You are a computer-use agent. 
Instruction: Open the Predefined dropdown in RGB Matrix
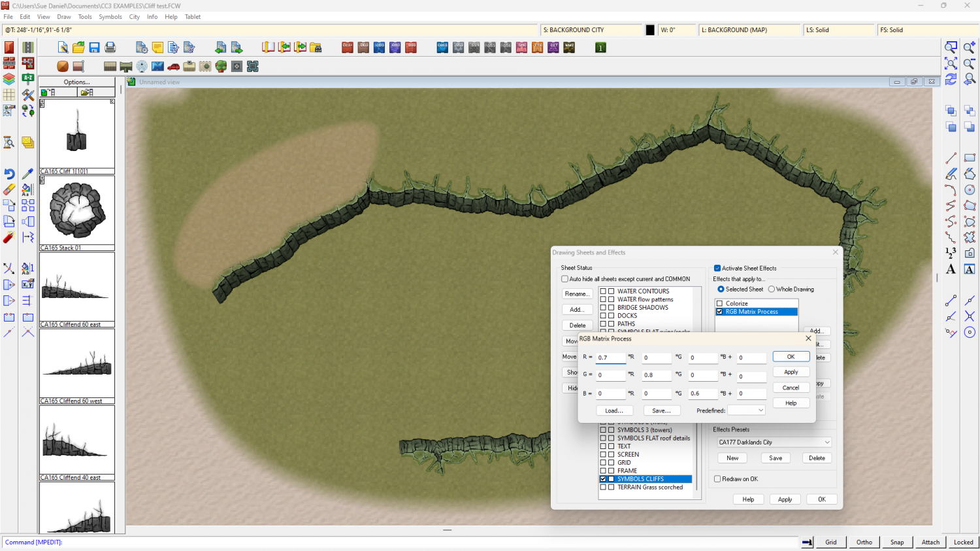click(x=746, y=410)
